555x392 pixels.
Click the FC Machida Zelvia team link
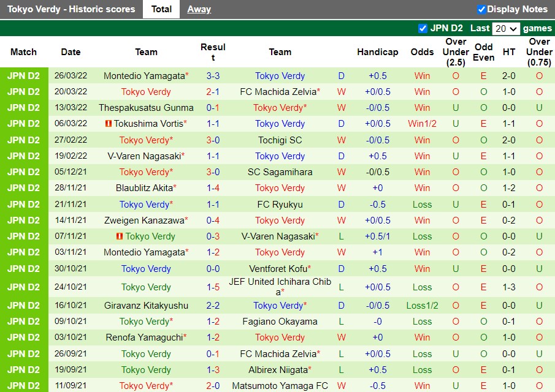(x=280, y=92)
